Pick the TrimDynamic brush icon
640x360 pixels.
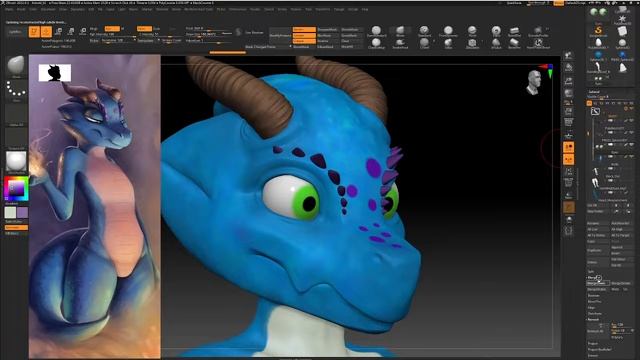tap(448, 31)
